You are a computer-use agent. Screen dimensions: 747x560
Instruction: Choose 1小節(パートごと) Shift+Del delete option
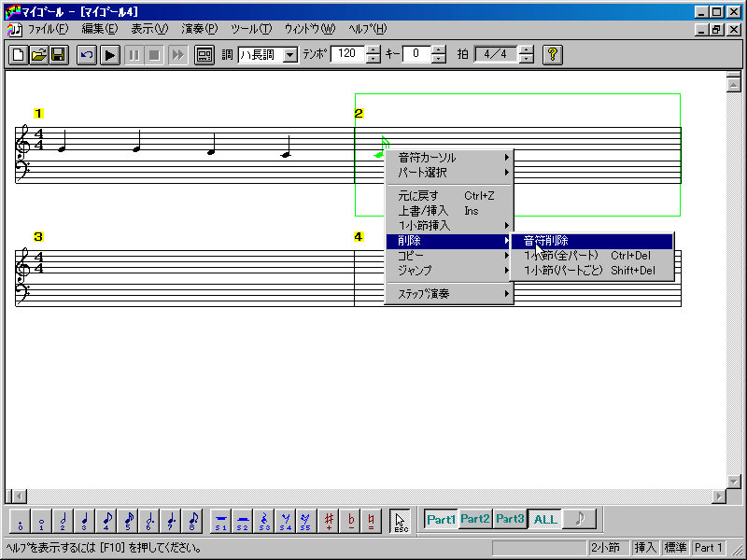tap(592, 271)
